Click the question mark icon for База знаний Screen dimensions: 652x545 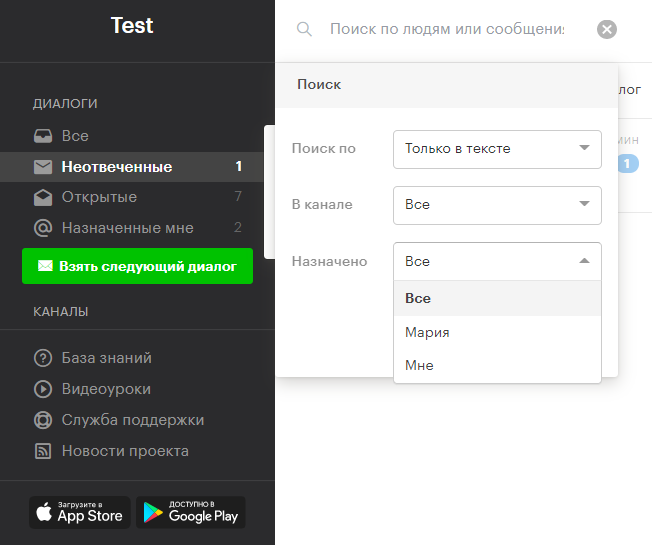[x=43, y=358]
